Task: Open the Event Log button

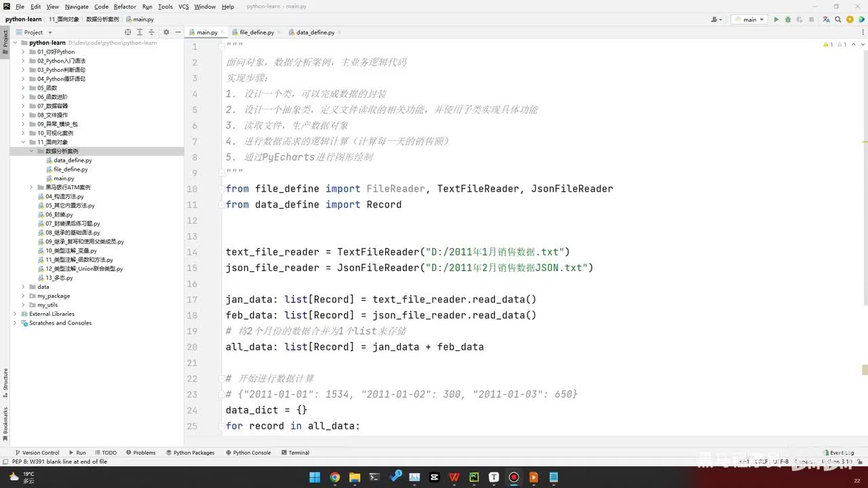Action: tap(839, 453)
